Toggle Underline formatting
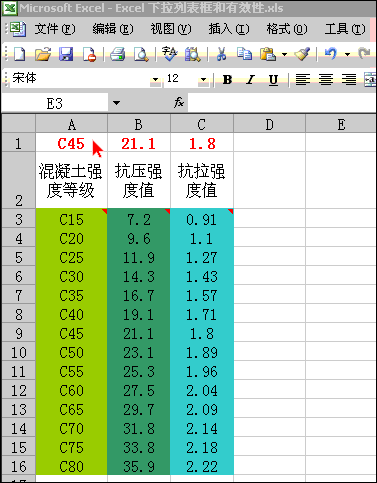This screenshot has height=483, width=377. point(273,79)
